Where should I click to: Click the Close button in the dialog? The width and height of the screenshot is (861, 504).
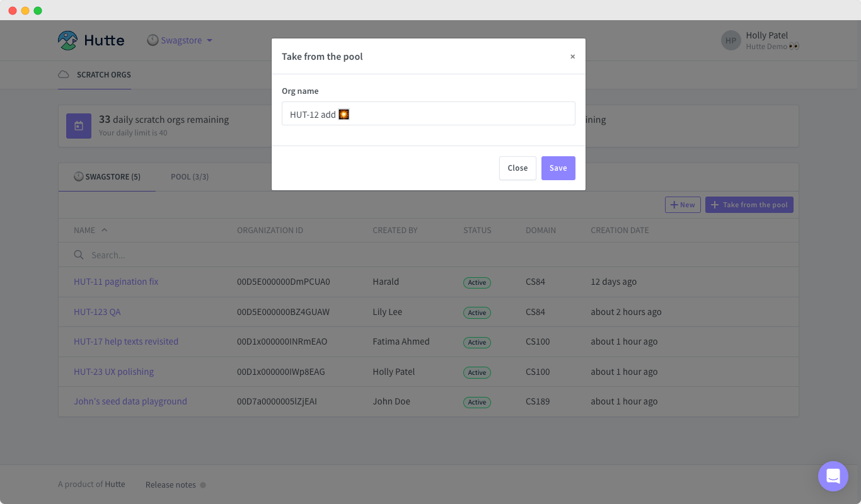tap(517, 168)
